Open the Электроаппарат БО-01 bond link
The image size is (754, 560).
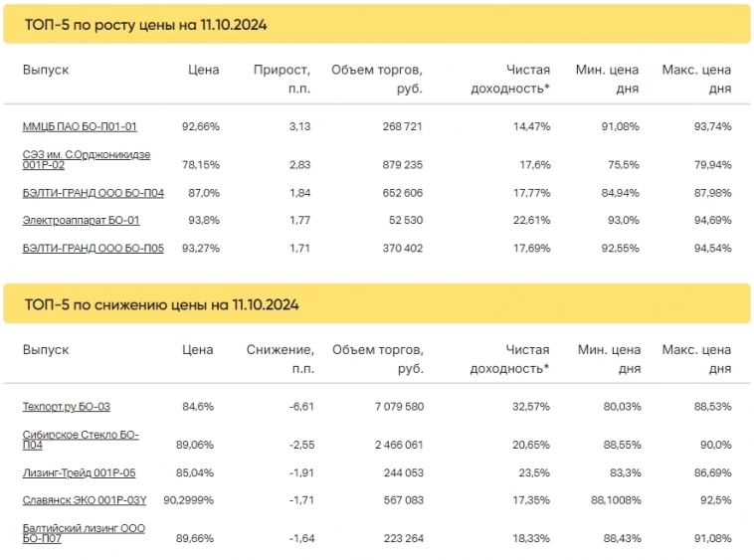point(81,220)
